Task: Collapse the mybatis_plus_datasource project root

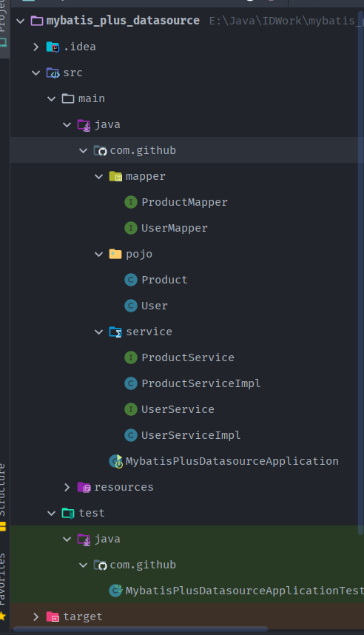Action: [21, 21]
